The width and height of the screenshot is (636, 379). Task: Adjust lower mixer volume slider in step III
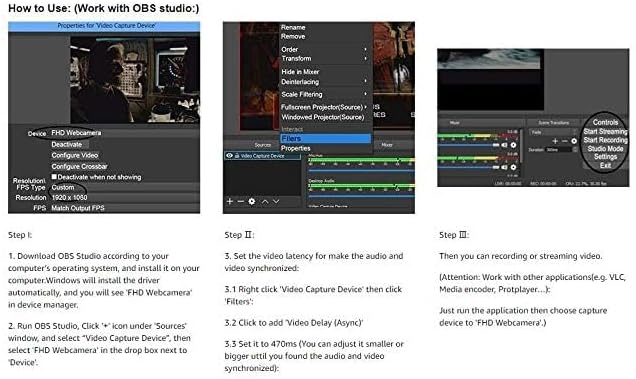pyautogui.click(x=469, y=167)
